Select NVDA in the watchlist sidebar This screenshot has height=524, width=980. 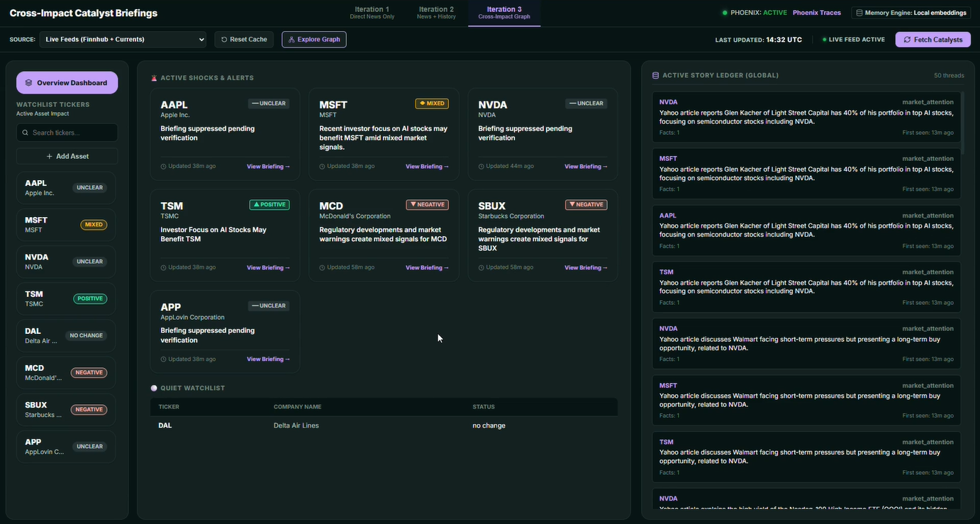pos(66,262)
